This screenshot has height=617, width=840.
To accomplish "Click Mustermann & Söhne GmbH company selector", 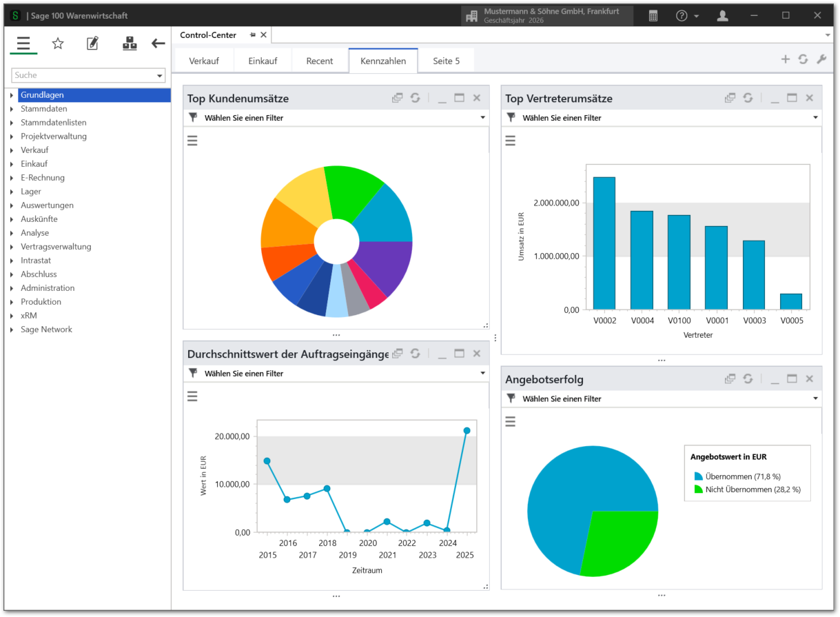I will point(547,16).
